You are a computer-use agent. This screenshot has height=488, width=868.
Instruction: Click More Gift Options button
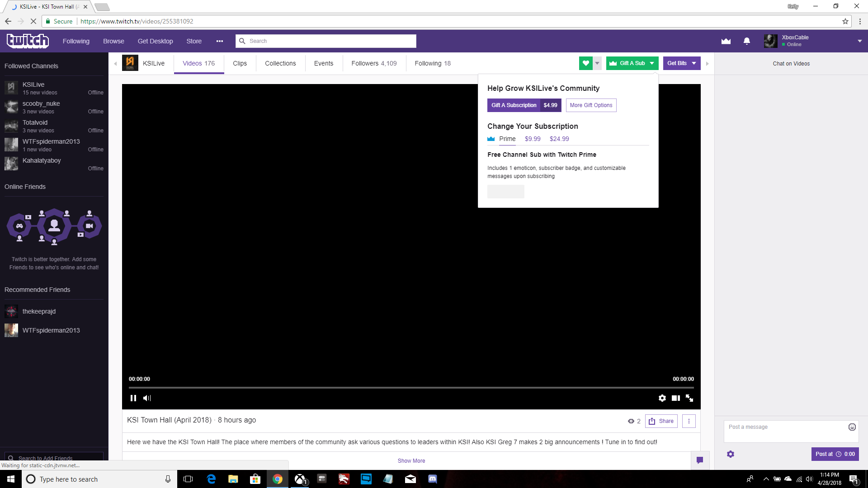[x=591, y=105]
